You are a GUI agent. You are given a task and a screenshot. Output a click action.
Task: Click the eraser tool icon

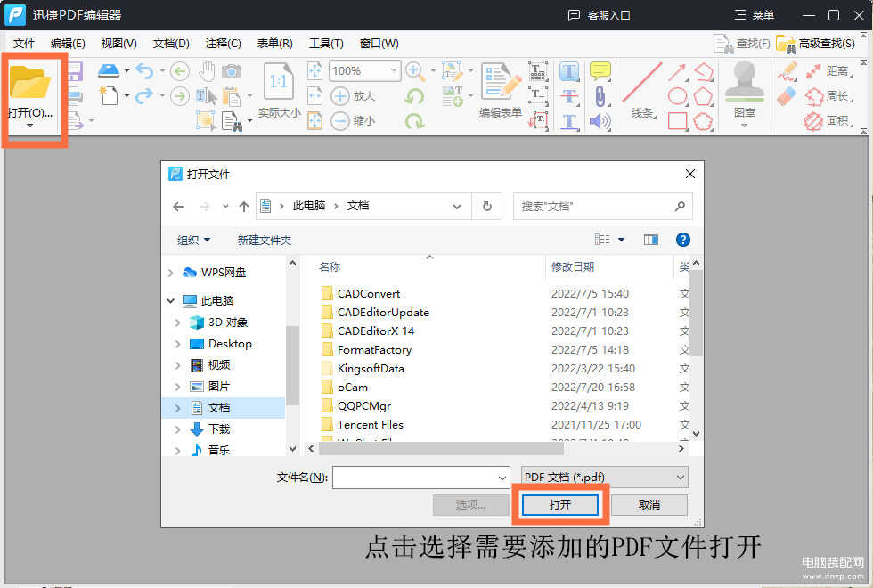pos(787,96)
